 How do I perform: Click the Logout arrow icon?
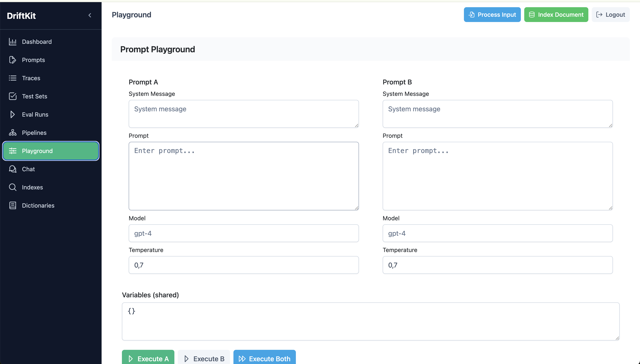[599, 15]
